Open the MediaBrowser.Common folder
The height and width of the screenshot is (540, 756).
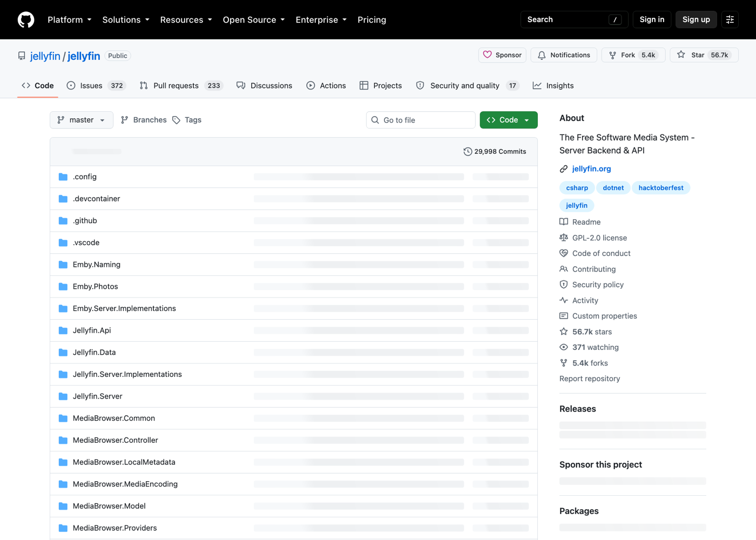(x=114, y=418)
